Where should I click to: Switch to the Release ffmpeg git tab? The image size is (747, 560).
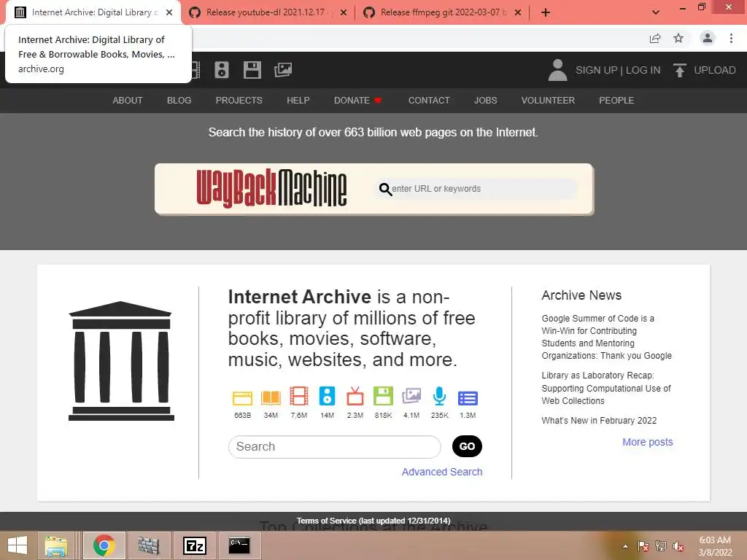442,12
